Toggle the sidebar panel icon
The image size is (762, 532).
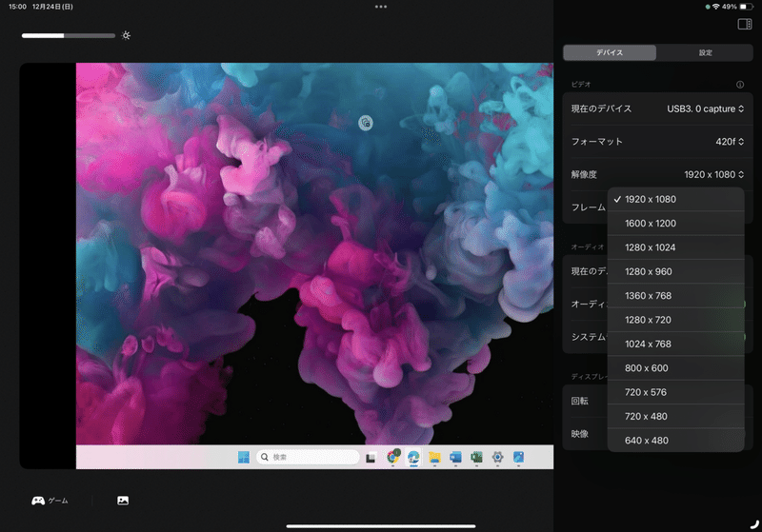coord(745,24)
